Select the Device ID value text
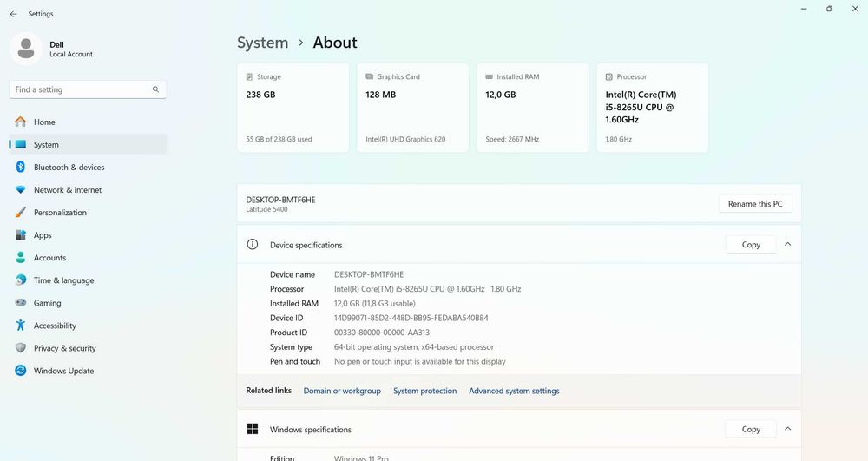This screenshot has height=461, width=868. point(411,319)
